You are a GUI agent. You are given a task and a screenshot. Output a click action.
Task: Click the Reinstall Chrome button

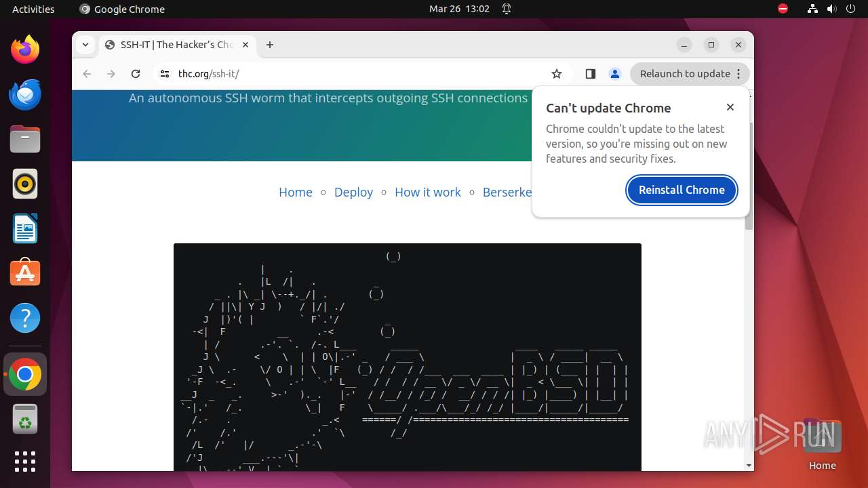[x=682, y=190]
